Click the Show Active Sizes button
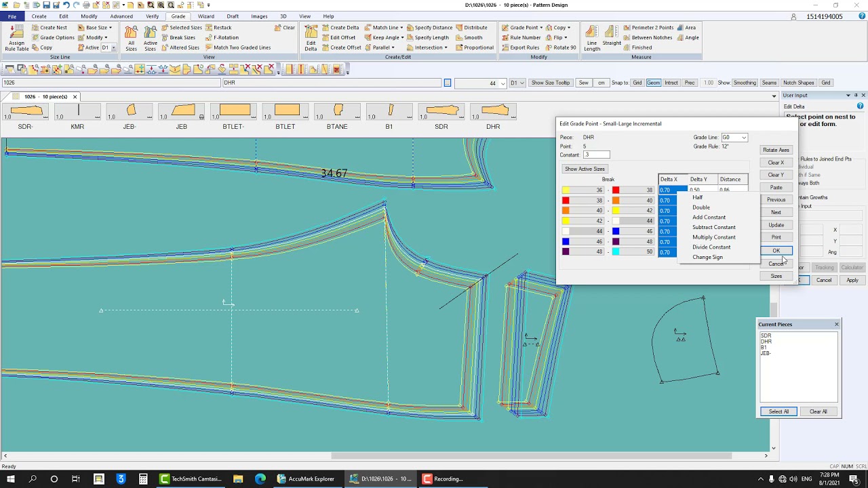 (585, 169)
